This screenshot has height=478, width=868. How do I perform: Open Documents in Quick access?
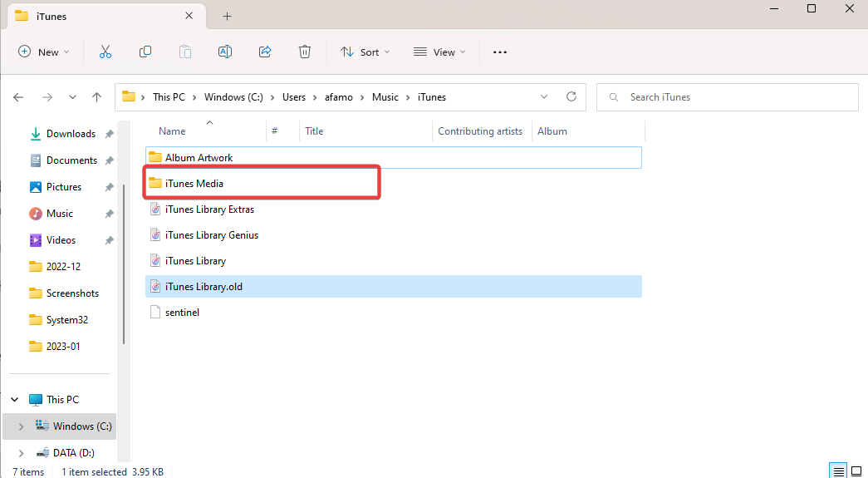(72, 160)
